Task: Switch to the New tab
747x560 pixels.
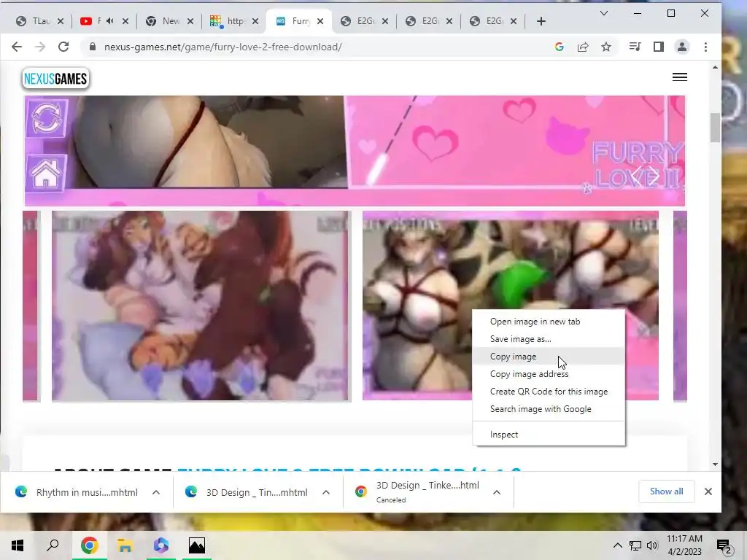Action: tap(163, 21)
